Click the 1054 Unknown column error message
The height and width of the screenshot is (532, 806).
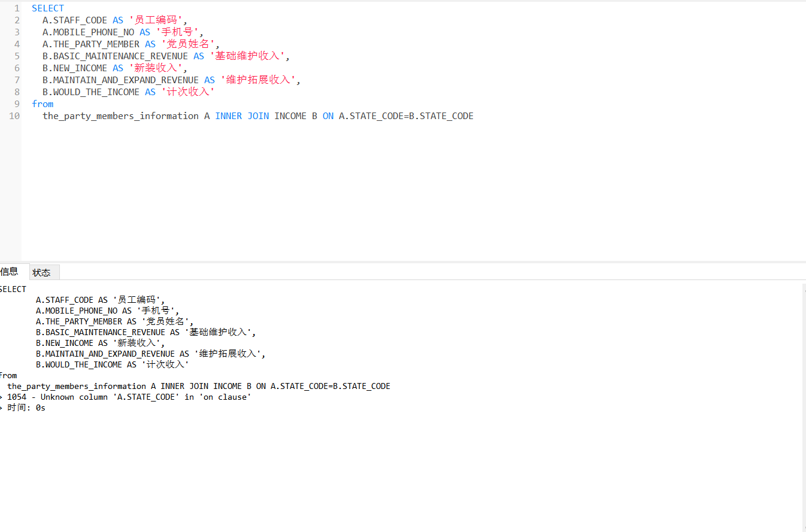coord(129,397)
